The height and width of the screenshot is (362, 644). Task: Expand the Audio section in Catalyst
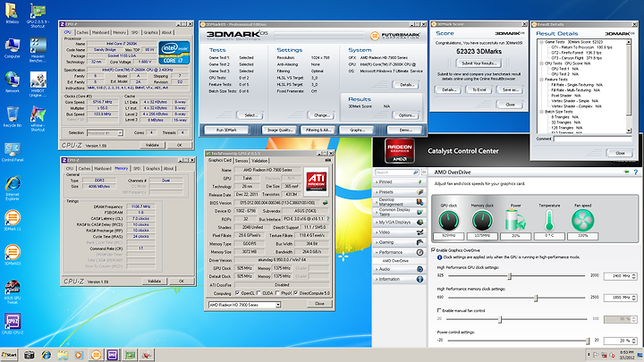[400, 269]
